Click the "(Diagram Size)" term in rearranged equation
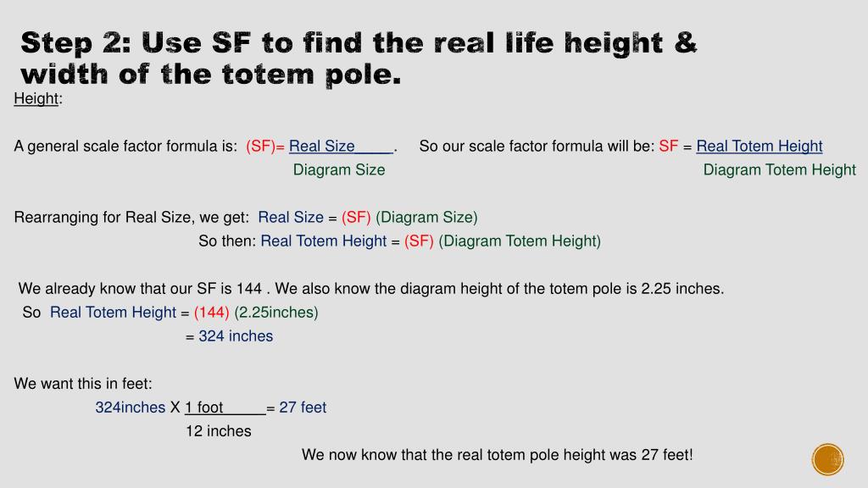Screen dimensions: 868x488 pyautogui.click(x=426, y=218)
